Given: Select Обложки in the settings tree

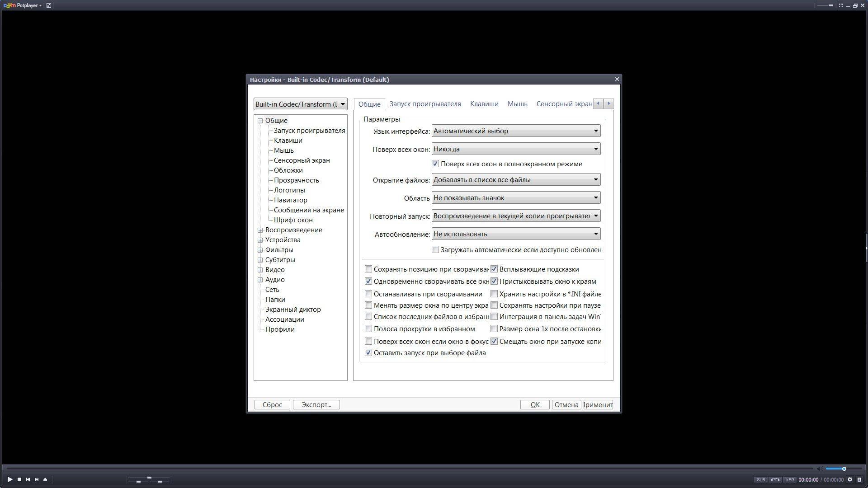Looking at the screenshot, I should pyautogui.click(x=288, y=170).
